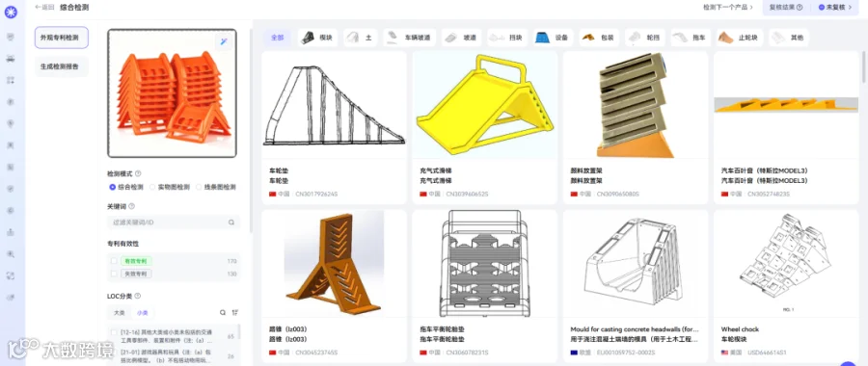Select the 线条图检测 radio option
This screenshot has width=868, height=366.
click(x=216, y=187)
